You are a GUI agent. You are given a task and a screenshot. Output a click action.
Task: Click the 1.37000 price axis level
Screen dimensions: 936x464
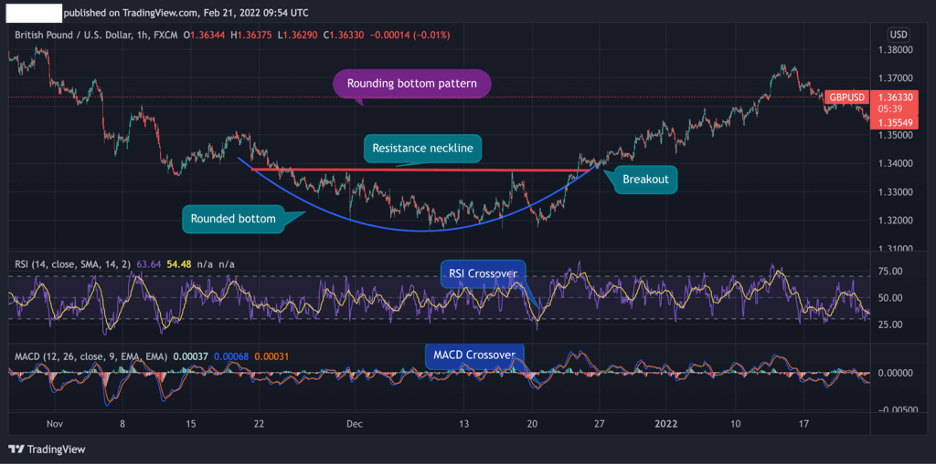(897, 78)
